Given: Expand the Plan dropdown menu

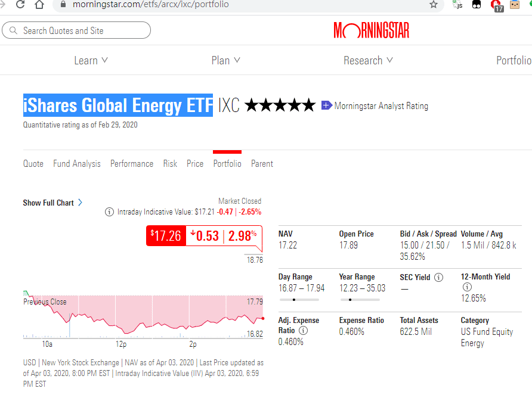Looking at the screenshot, I should click(x=225, y=61).
